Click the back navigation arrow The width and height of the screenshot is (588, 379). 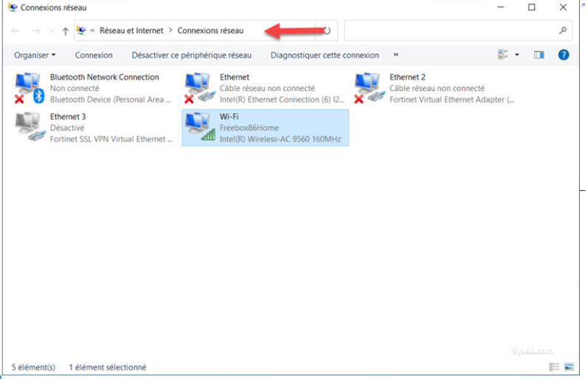pos(16,31)
